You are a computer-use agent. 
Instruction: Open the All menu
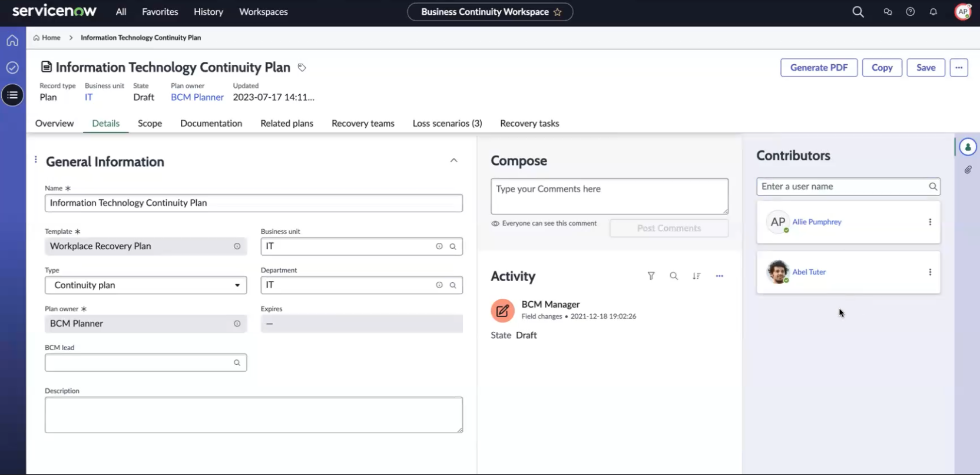point(121,12)
